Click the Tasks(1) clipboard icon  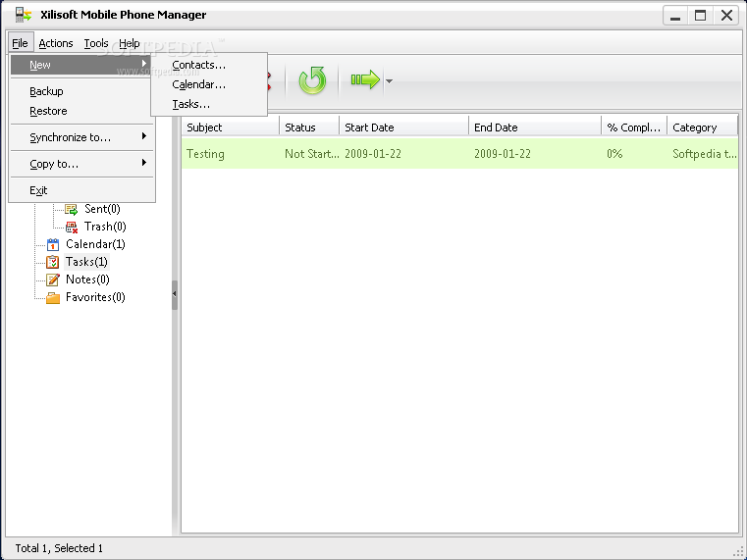coord(52,262)
